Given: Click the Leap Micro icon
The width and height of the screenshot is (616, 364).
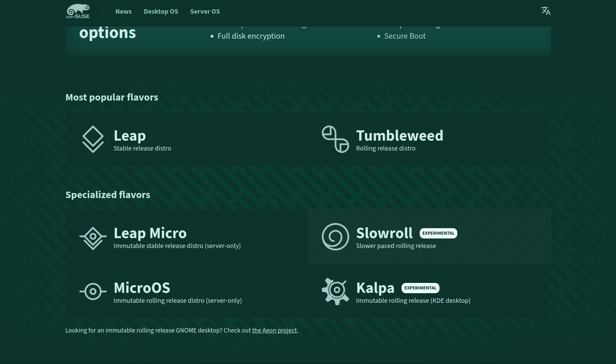Looking at the screenshot, I should coord(93,238).
